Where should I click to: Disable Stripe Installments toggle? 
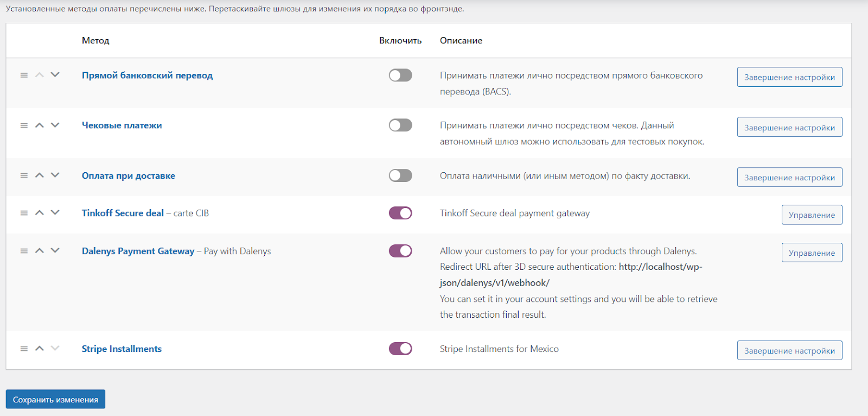pos(400,349)
